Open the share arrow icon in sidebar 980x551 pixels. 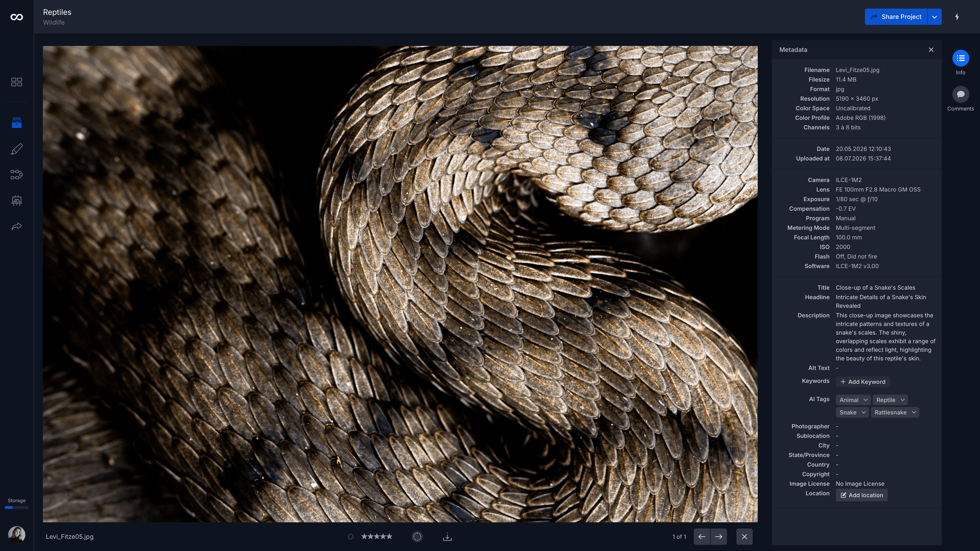(17, 227)
